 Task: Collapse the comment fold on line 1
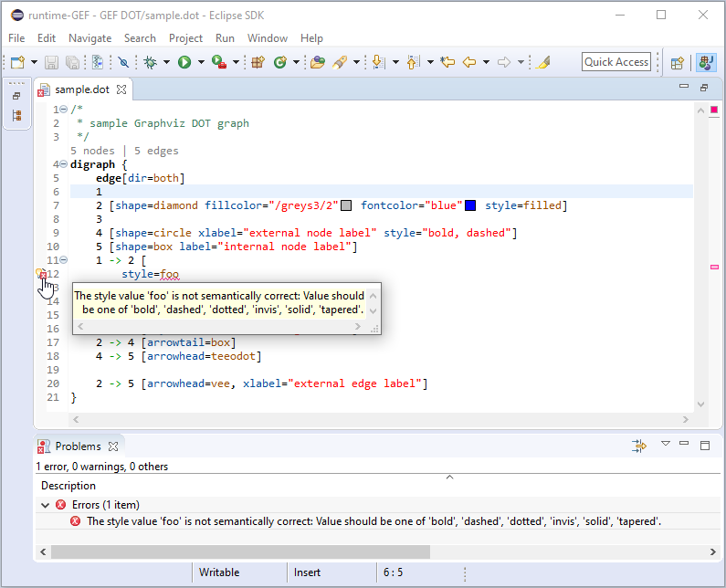click(63, 110)
